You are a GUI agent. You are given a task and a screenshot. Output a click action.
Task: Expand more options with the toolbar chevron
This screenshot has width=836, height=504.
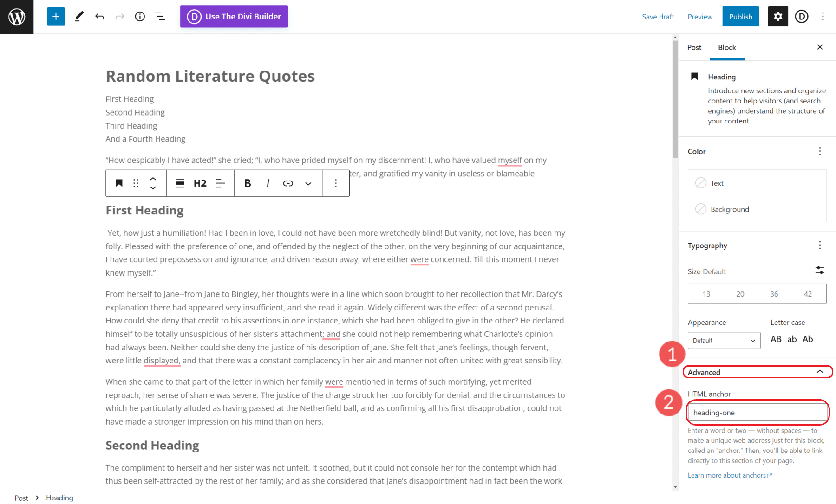308,183
